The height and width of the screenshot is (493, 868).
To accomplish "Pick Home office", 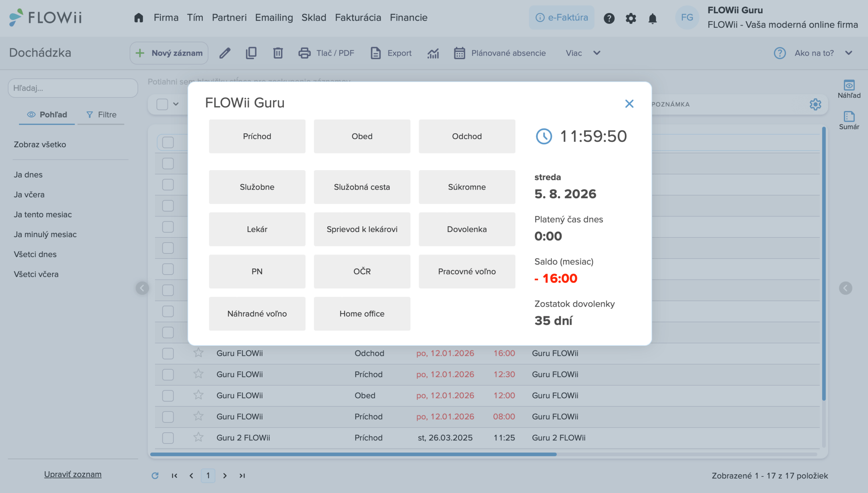I will click(x=362, y=314).
